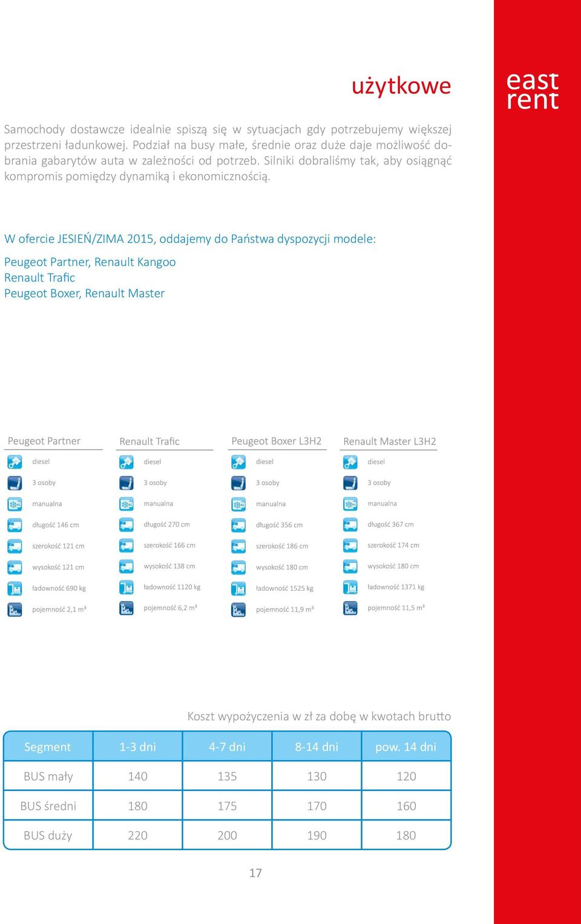The image size is (581, 924).
Task: Click the gearbox icon under Renault Trafic
Action: pos(126,504)
